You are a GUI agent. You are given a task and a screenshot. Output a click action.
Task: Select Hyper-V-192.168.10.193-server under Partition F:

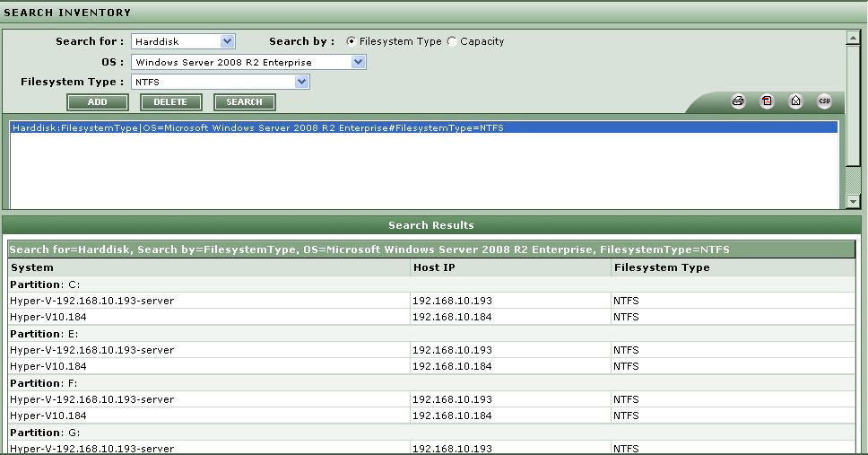pyautogui.click(x=91, y=399)
